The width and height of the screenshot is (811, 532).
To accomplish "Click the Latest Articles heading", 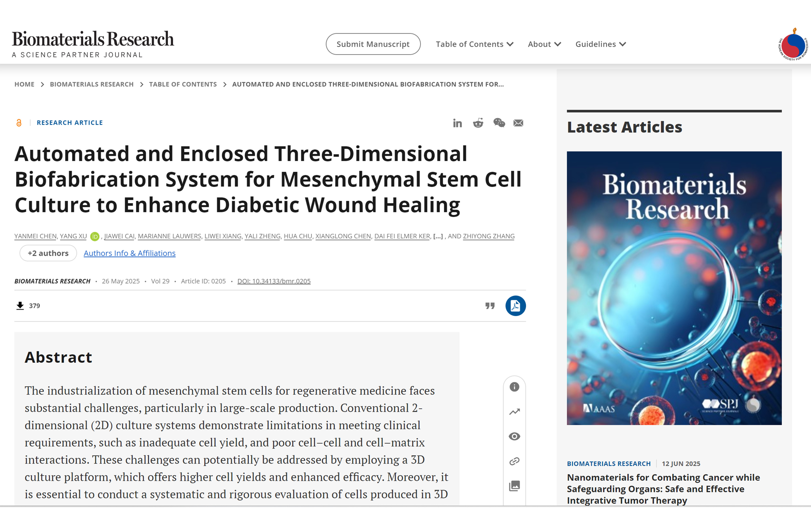I will [625, 127].
